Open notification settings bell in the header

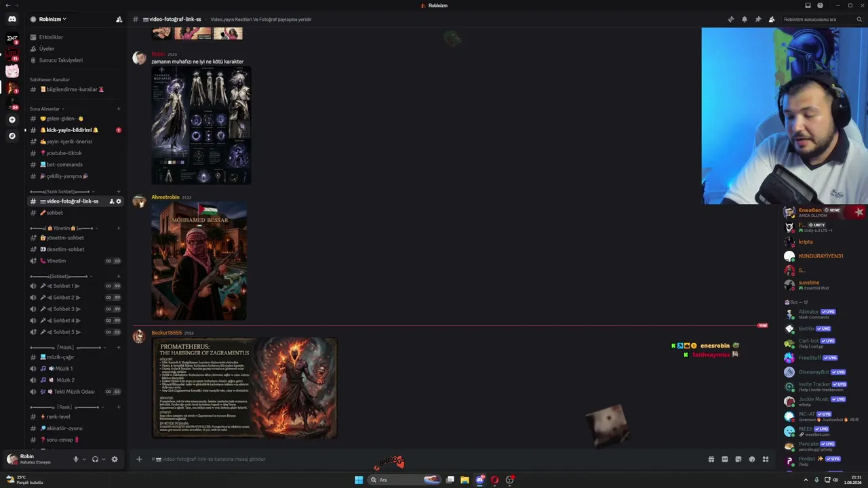pos(744,19)
